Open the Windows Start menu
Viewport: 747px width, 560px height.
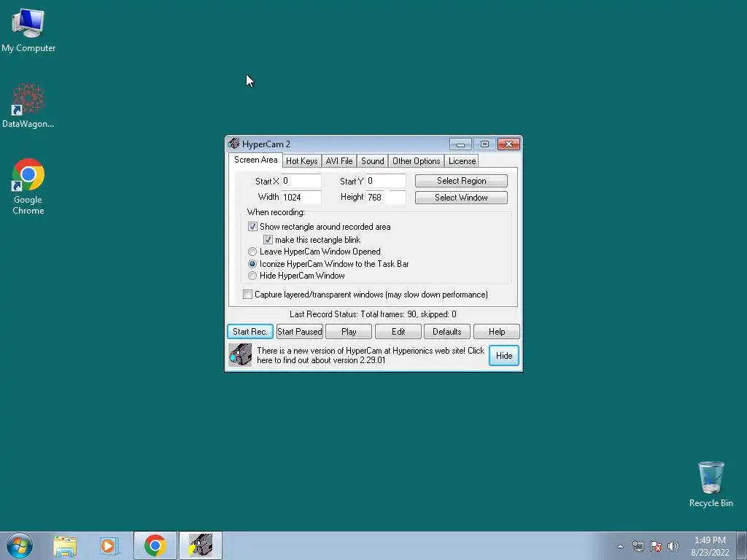pos(20,545)
